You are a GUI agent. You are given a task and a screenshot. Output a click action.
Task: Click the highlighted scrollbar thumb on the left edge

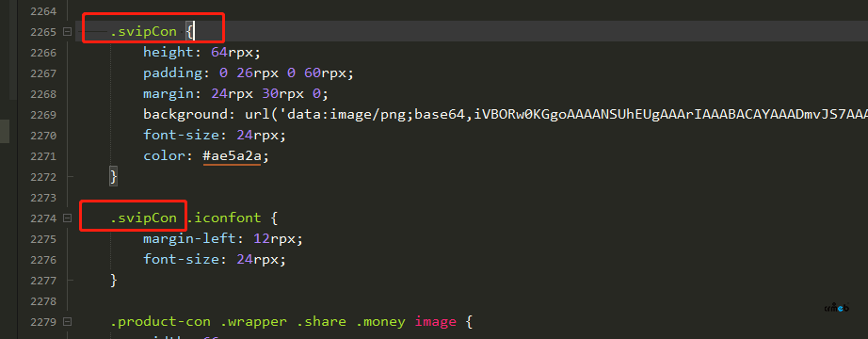tap(5, 131)
